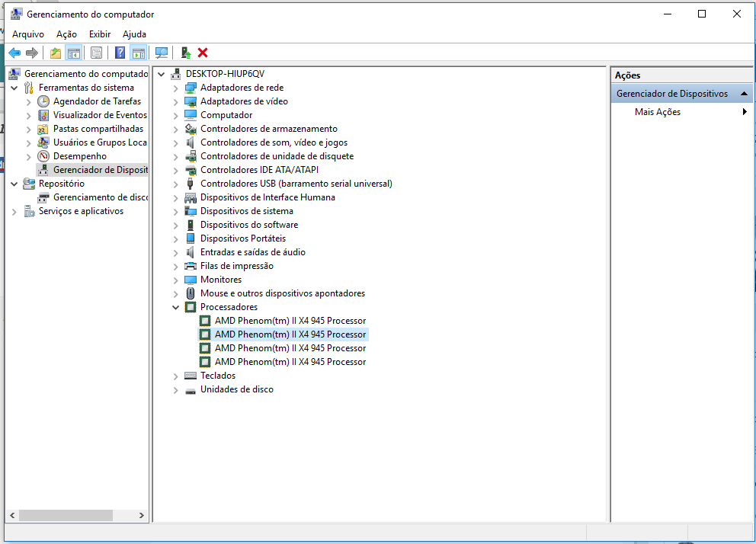Open the Ação menu

[66, 34]
